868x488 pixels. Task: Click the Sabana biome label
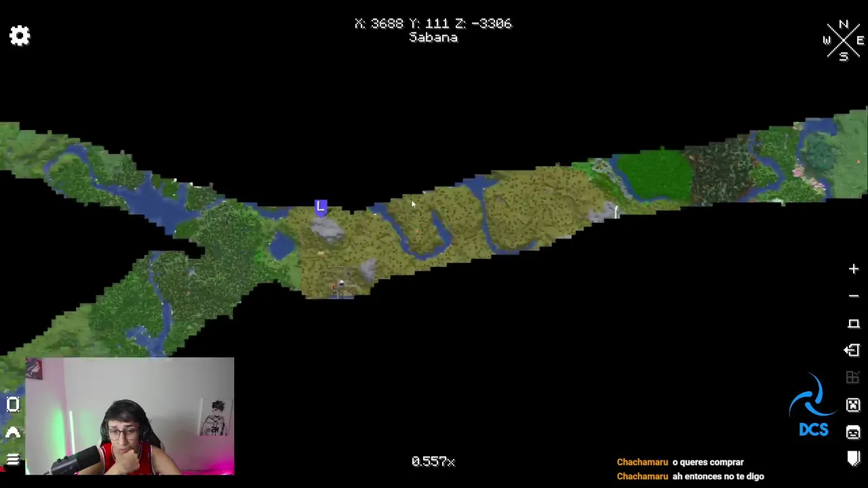click(433, 38)
